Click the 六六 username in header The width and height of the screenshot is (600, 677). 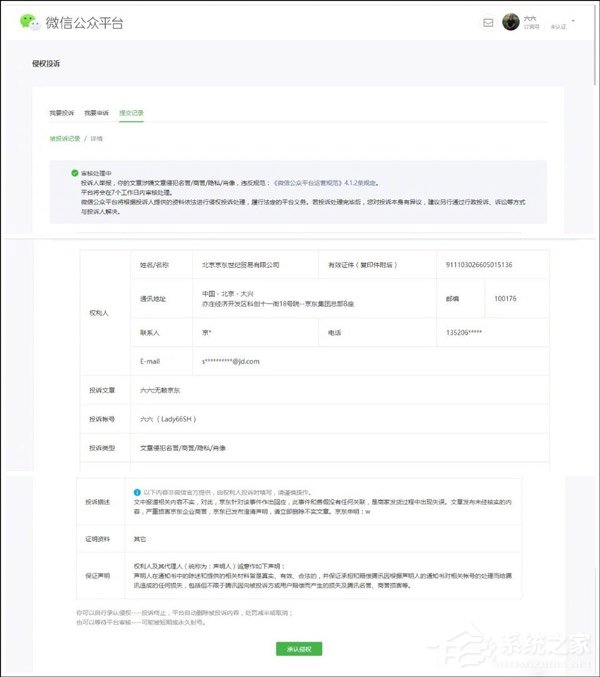coord(530,18)
